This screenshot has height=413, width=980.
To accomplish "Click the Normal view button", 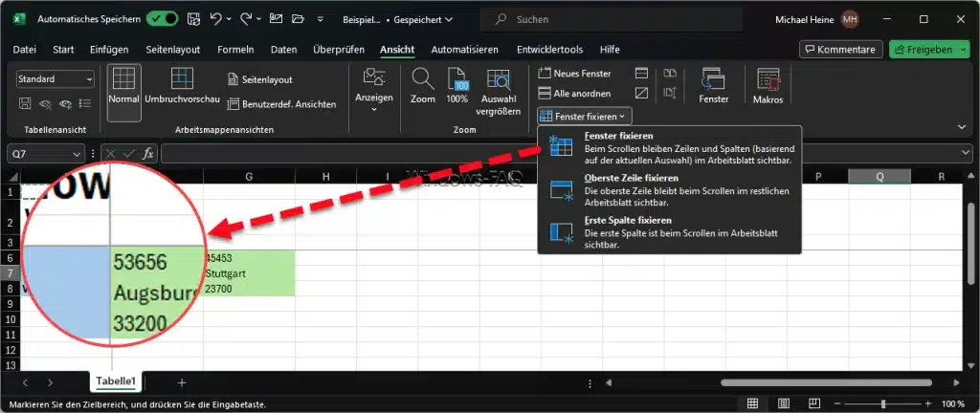I will click(x=123, y=93).
